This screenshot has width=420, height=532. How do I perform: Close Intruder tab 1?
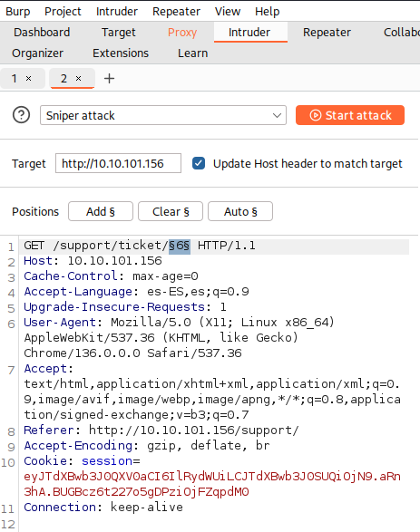point(28,79)
